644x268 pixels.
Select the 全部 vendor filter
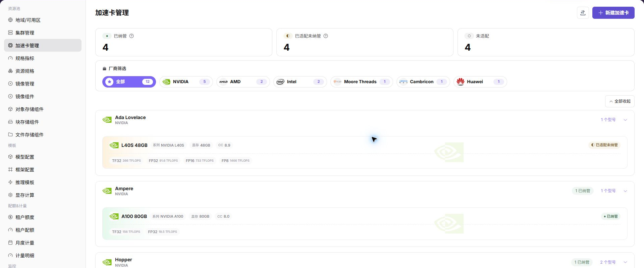(129, 82)
